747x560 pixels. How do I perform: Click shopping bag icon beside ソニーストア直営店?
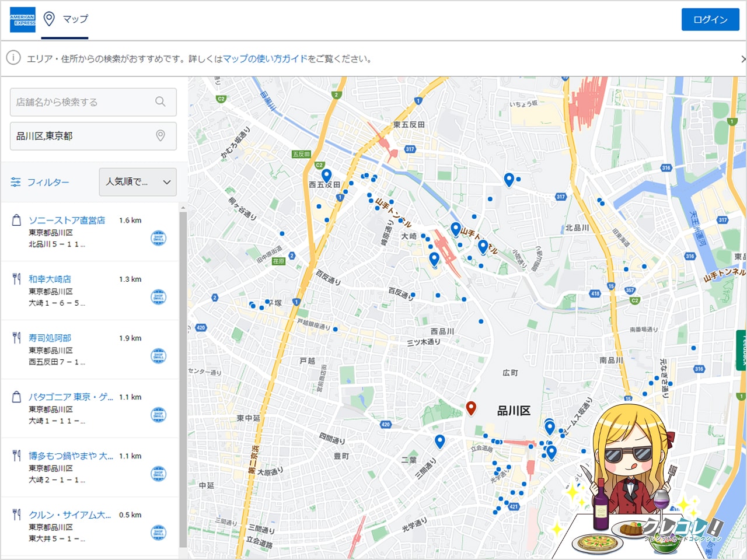pos(16,220)
